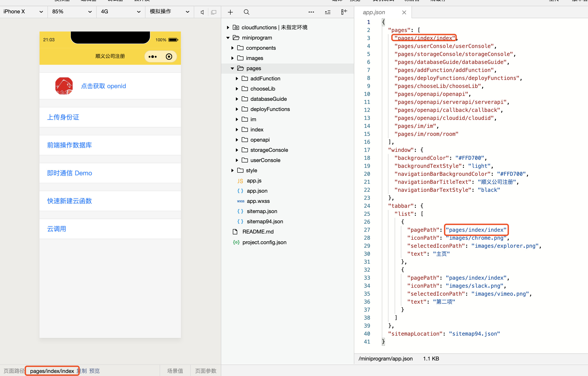
Task: Expand the openapi folder
Action: [237, 140]
